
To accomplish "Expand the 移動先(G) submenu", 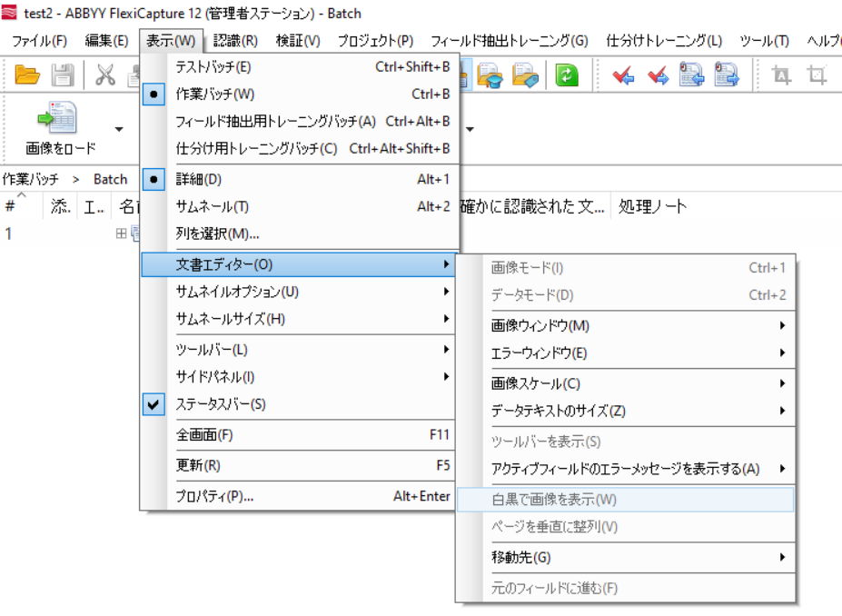I will [626, 558].
